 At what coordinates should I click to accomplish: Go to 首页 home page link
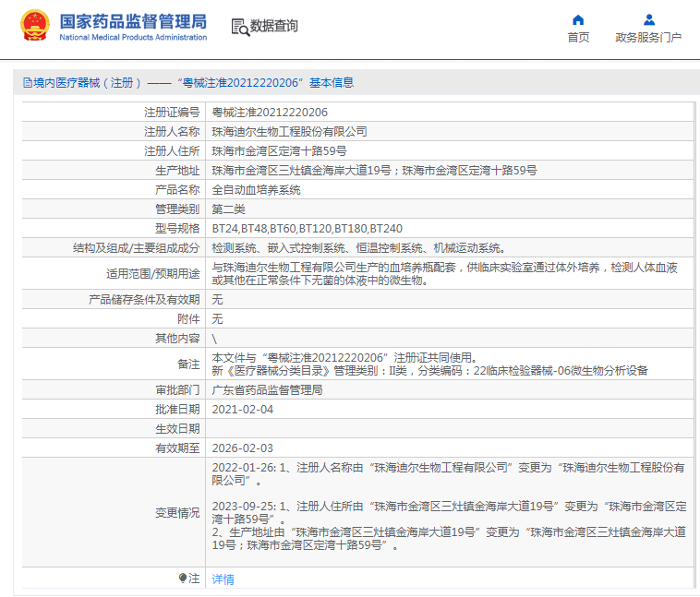(578, 38)
